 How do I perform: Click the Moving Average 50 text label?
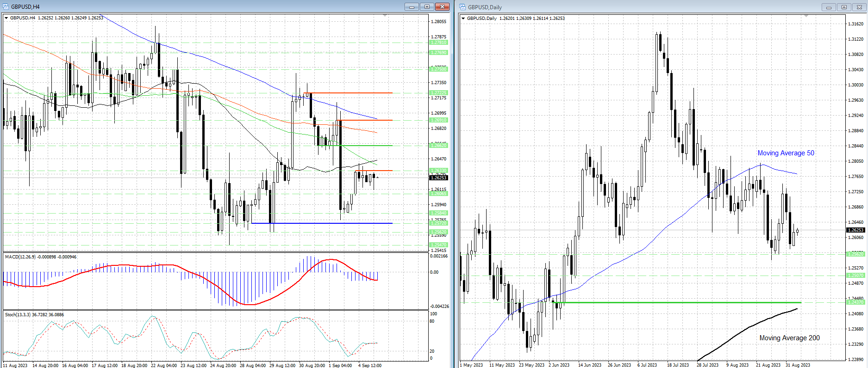(786, 153)
